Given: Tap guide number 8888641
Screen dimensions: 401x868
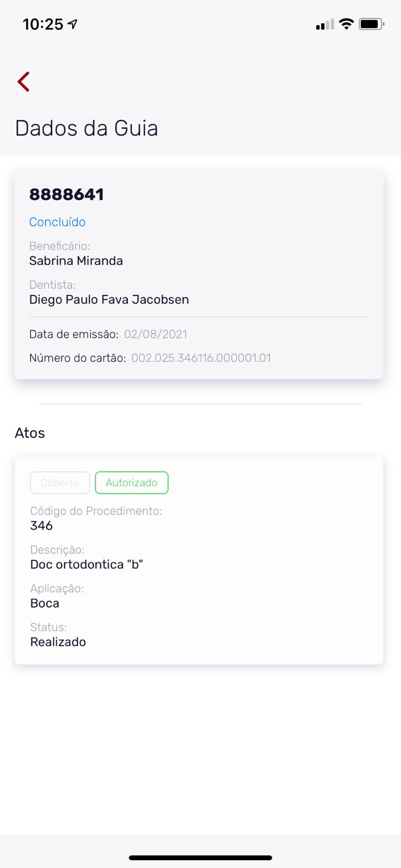Looking at the screenshot, I should 66,194.
